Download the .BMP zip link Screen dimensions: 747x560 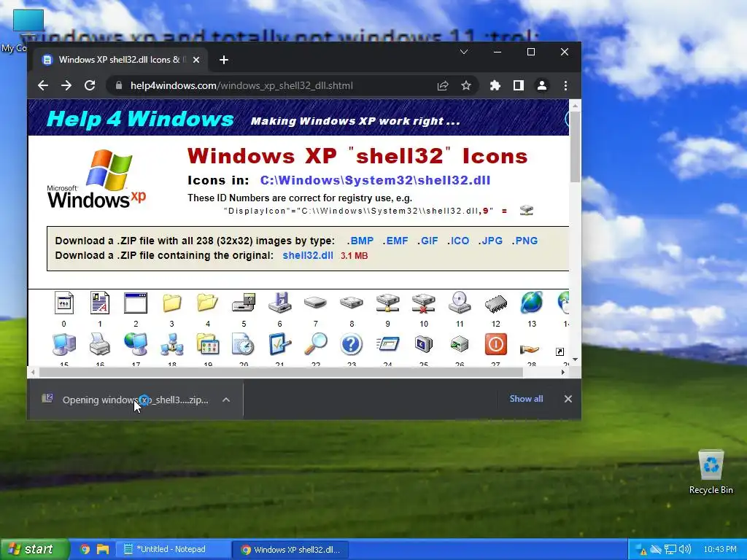point(360,241)
